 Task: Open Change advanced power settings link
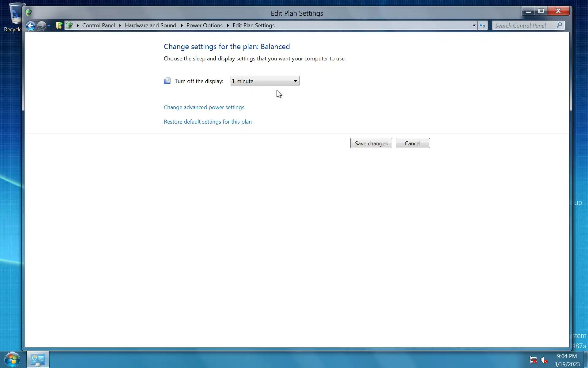(x=204, y=107)
